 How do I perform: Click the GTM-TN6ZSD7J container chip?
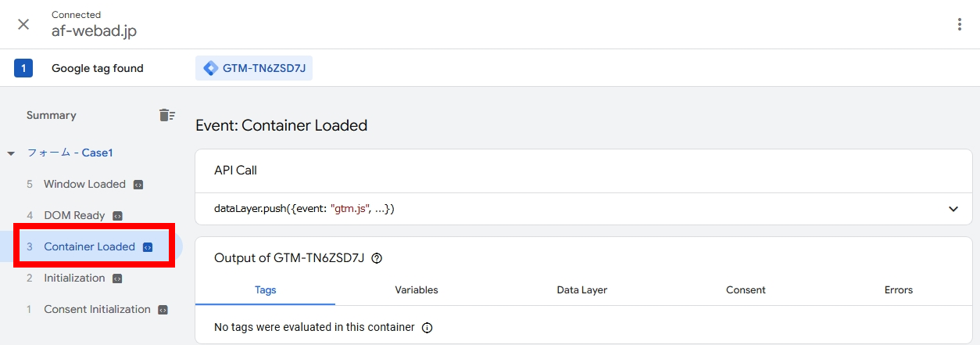tap(254, 68)
